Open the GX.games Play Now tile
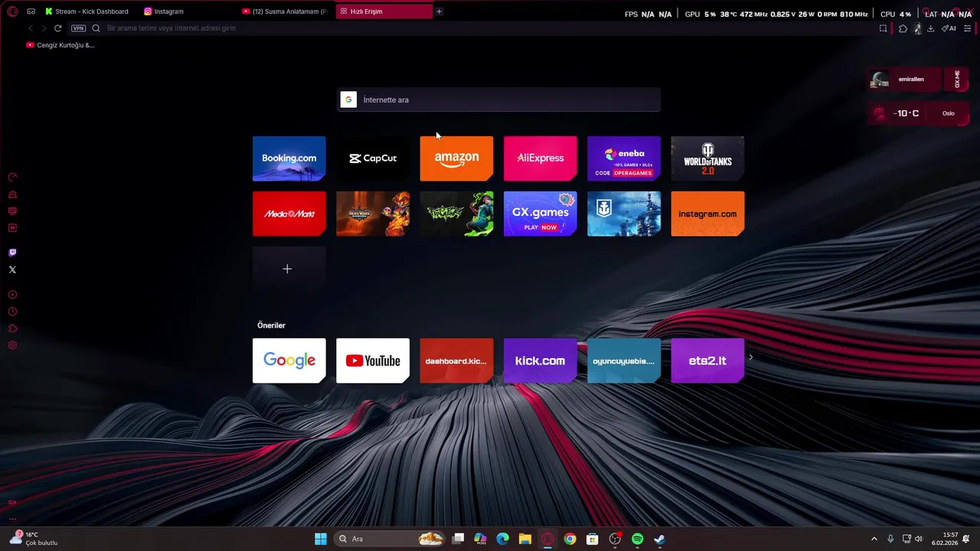 pos(540,214)
